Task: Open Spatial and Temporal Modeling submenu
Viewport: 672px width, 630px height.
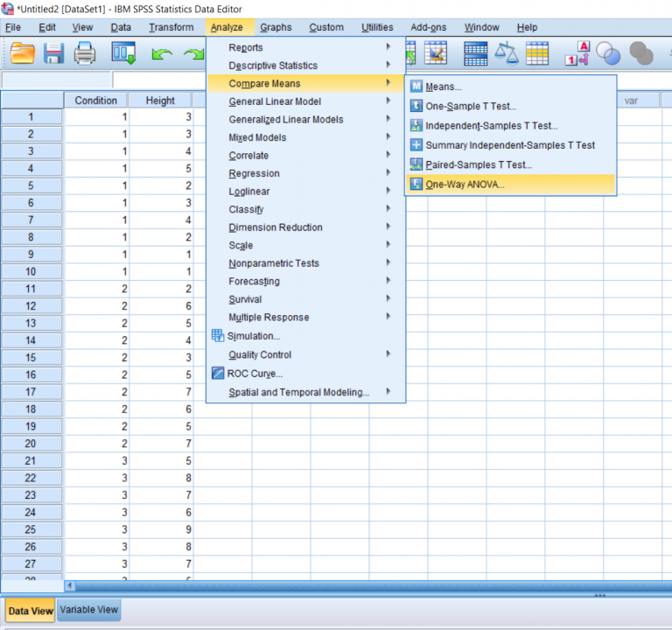Action: coord(305,393)
